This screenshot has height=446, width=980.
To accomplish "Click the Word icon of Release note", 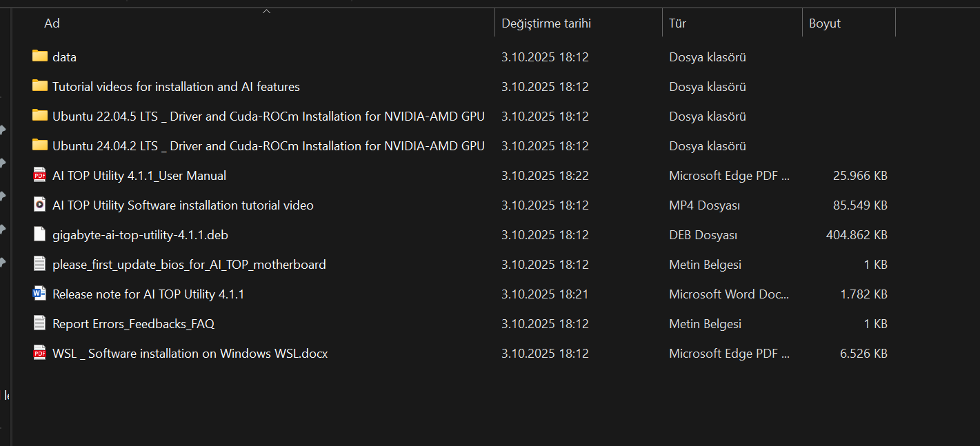I will 40,294.
